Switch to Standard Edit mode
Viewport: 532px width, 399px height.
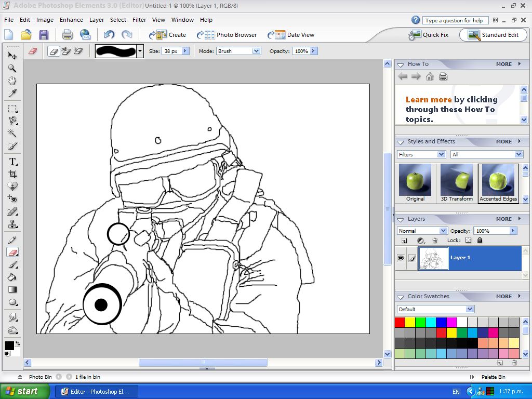click(493, 35)
